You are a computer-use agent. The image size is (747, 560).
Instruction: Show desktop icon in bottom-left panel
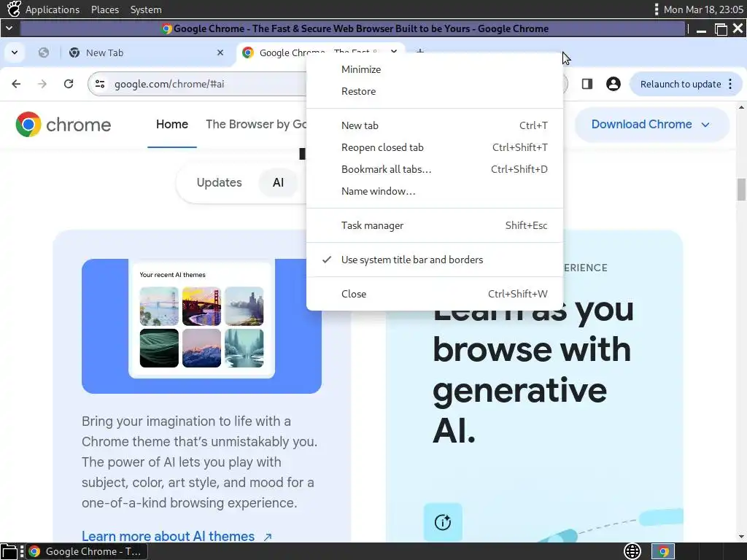click(9, 551)
